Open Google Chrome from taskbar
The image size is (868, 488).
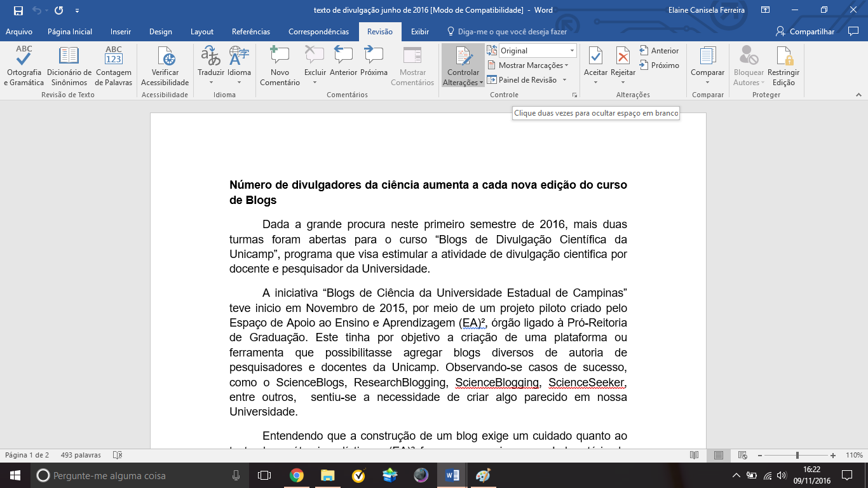[296, 475]
